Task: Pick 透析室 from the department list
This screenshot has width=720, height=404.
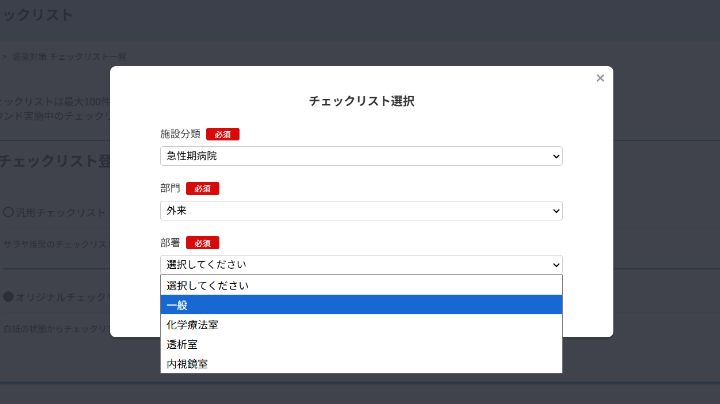Action: [x=361, y=344]
